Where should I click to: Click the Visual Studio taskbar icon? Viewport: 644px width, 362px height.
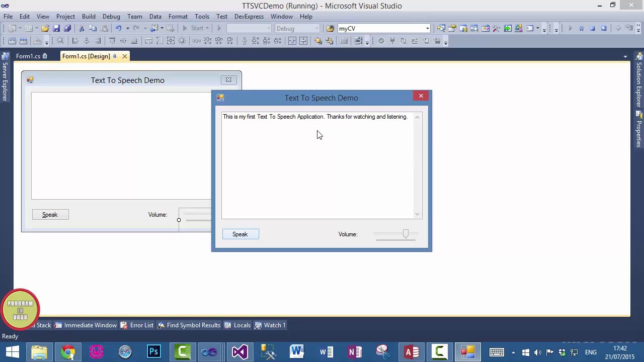(239, 351)
